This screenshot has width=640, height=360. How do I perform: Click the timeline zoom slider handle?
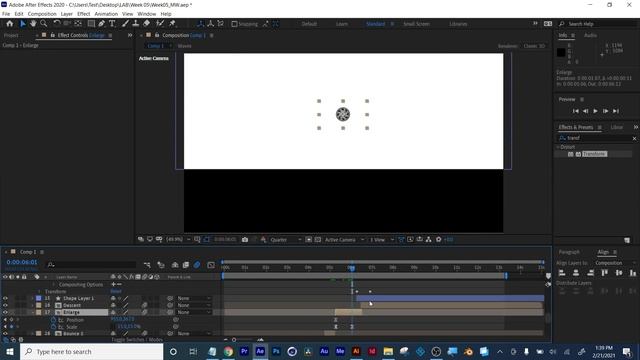point(234,340)
